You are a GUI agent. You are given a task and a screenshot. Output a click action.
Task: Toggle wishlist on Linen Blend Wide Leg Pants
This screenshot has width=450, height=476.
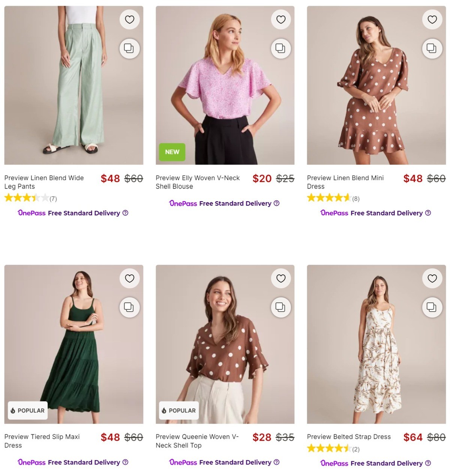tap(129, 19)
